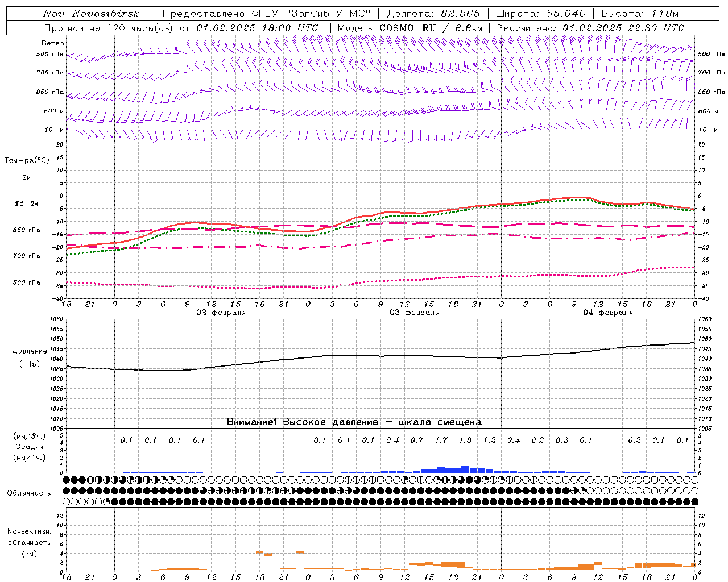Click the altitude label 'Высота: 118м'
Image resolution: width=728 pixels, height=582 pixels.
[x=640, y=14]
